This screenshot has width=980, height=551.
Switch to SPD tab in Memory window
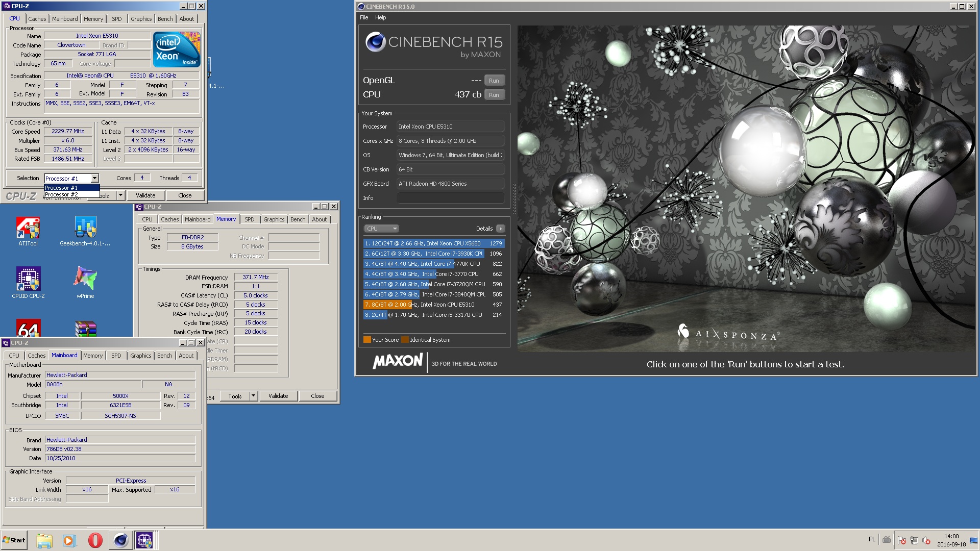(249, 219)
